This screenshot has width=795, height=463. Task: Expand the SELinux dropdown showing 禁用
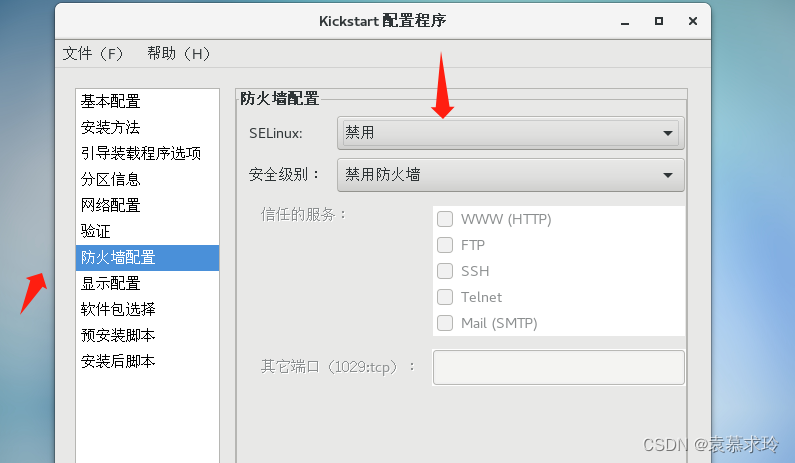pos(511,133)
